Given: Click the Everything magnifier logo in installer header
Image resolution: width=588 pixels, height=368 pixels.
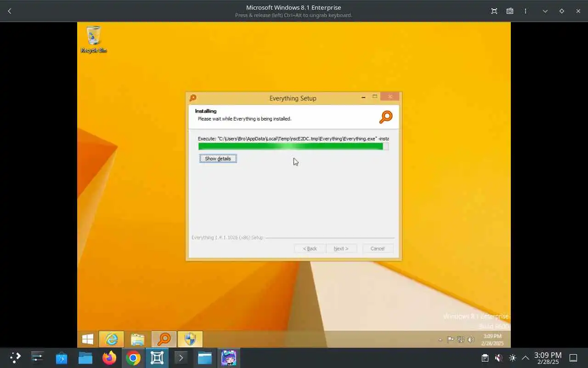Looking at the screenshot, I should coord(386,117).
